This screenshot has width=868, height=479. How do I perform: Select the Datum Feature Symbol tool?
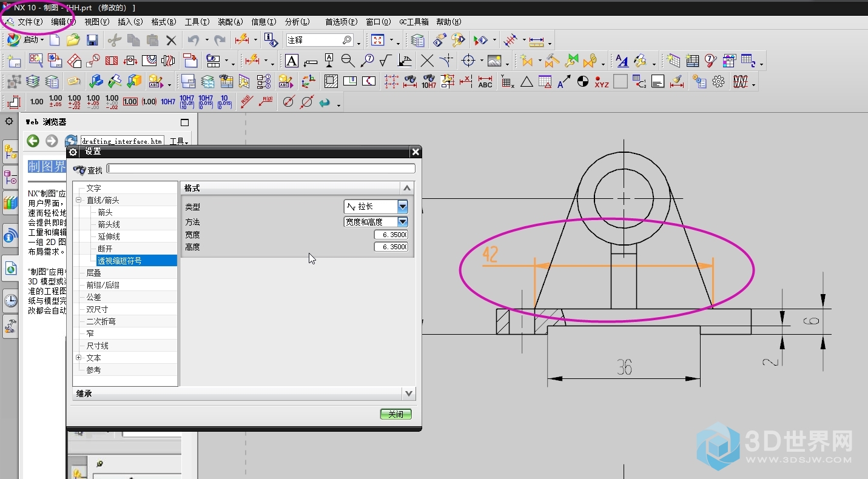[x=329, y=61]
